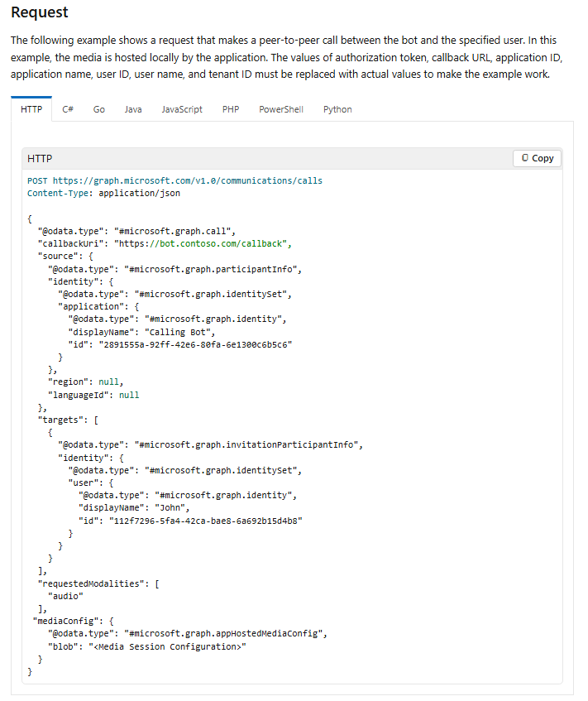Open the Go code tab
Image resolution: width=588 pixels, height=701 pixels.
(x=99, y=109)
